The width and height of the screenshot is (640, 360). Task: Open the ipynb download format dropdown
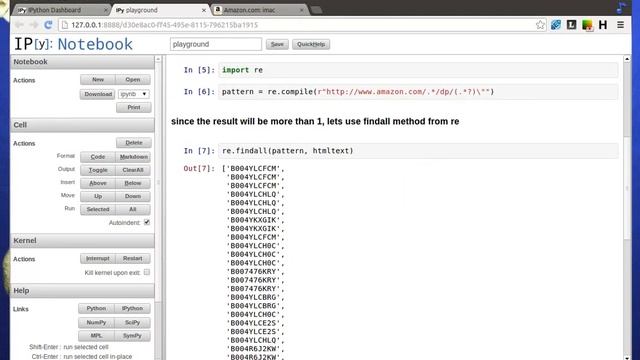[x=134, y=94]
